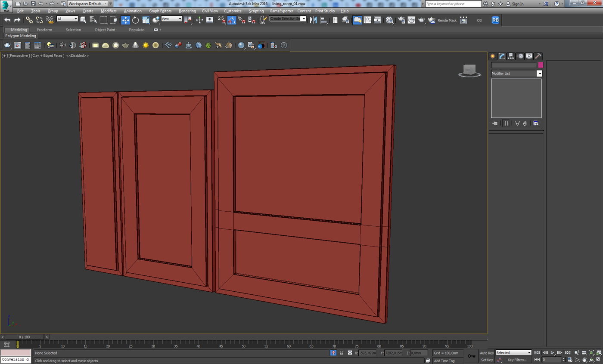This screenshot has height=364, width=603.
Task: Open the Rendering menu
Action: coord(187,11)
